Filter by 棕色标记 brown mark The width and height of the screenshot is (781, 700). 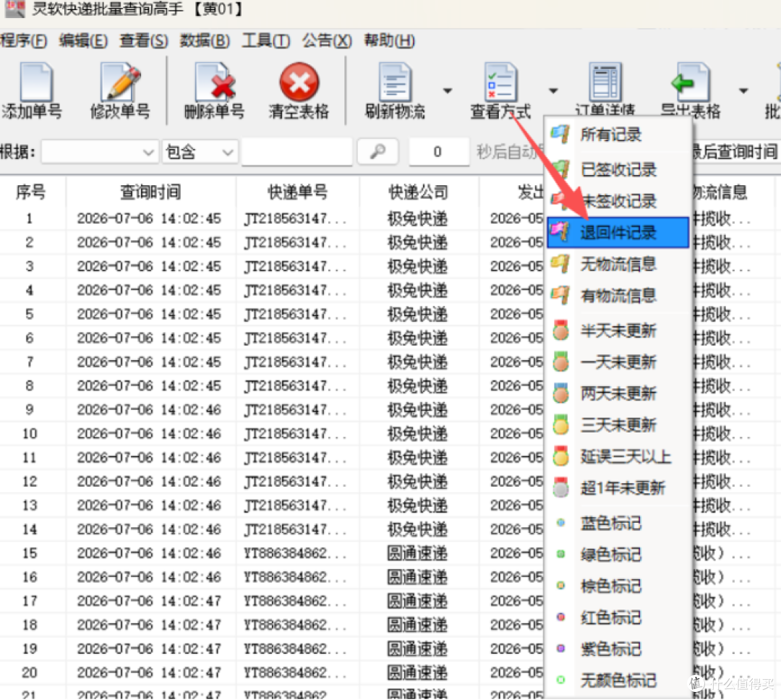point(618,586)
